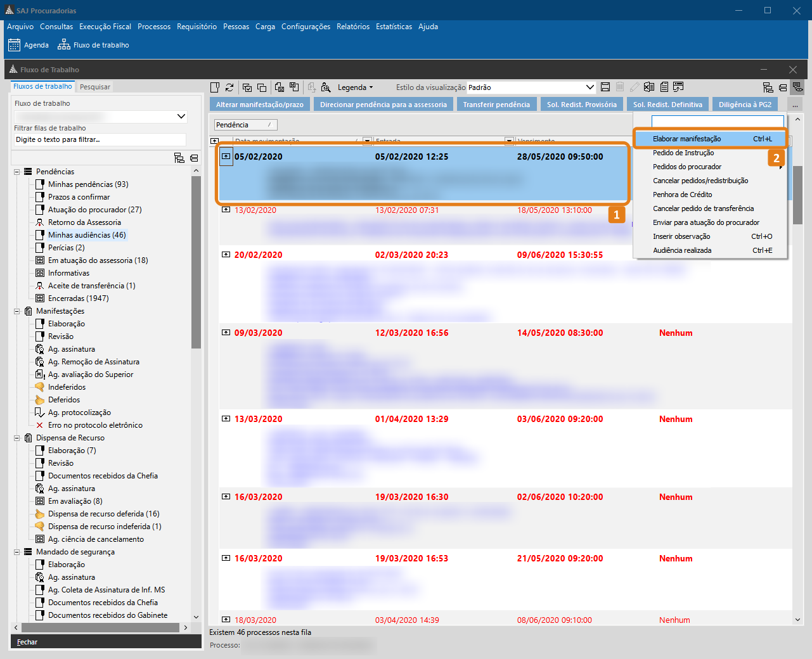Click the Transferir pendência button
Screen dimensions: 812x659
(x=496, y=105)
